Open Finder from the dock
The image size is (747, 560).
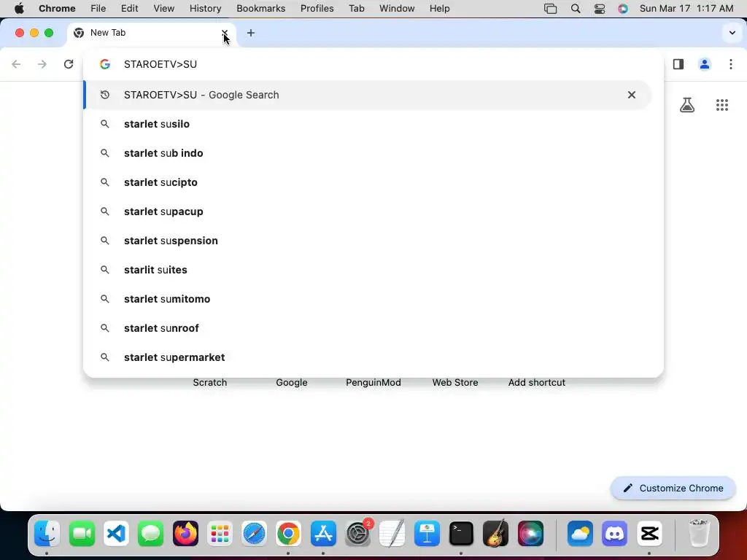click(47, 533)
